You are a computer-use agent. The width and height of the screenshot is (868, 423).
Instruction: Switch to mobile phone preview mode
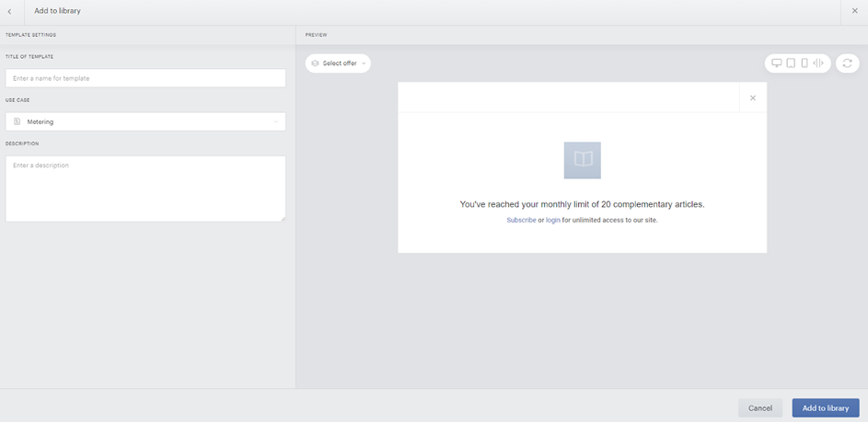click(804, 63)
